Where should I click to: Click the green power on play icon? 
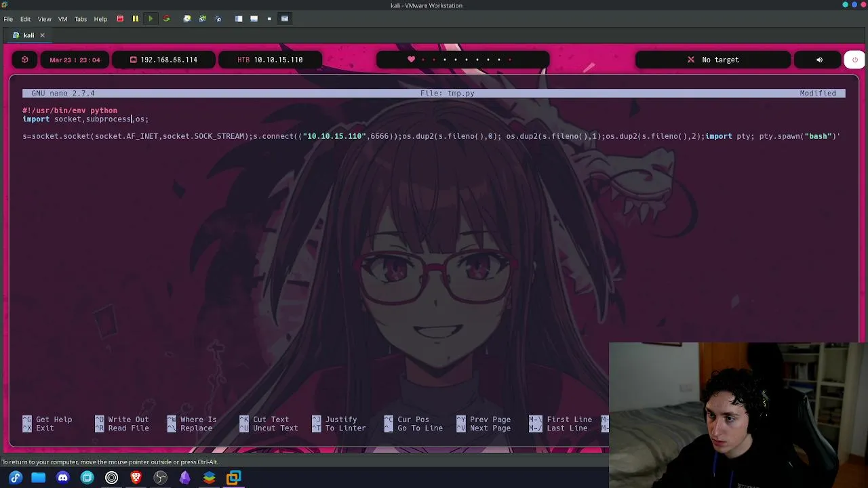tap(151, 19)
